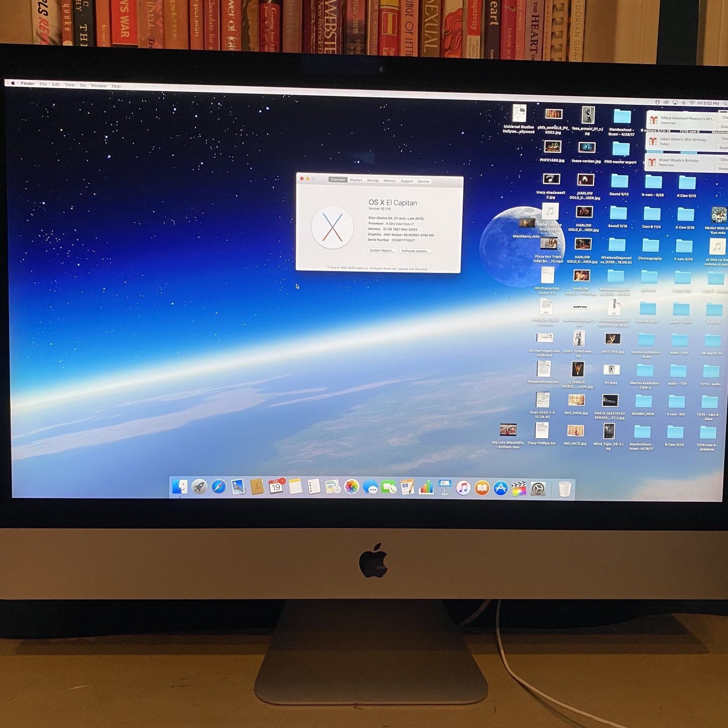The image size is (728, 728).
Task: Open Photos pinwheel icon in Dock
Action: 351,488
